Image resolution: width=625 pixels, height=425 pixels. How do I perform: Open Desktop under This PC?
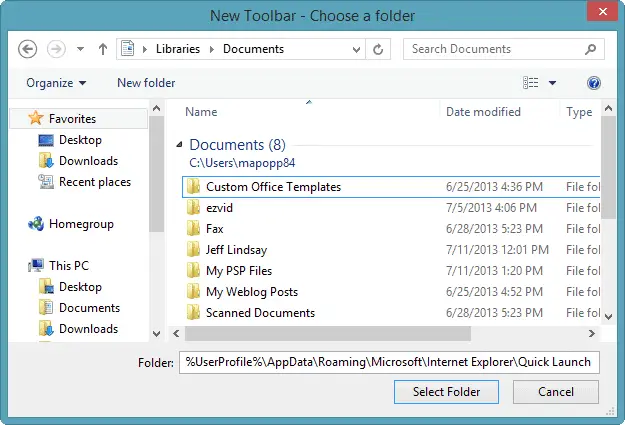[x=80, y=287]
